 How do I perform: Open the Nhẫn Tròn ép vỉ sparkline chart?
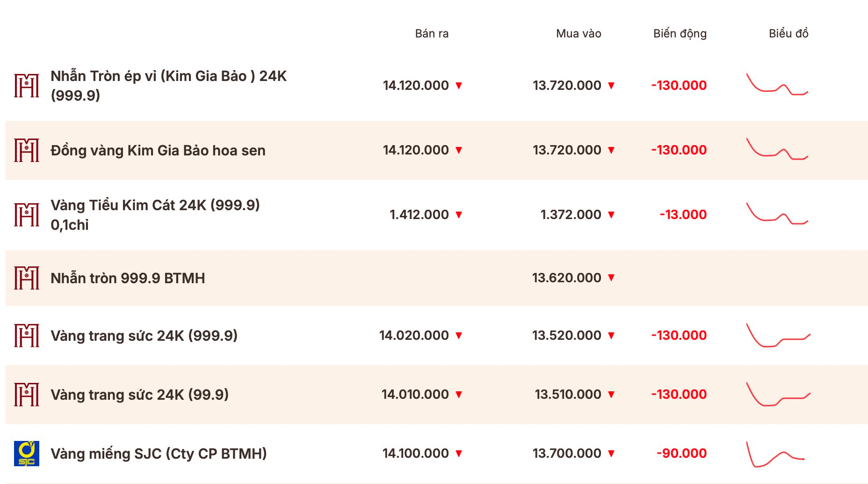(777, 84)
